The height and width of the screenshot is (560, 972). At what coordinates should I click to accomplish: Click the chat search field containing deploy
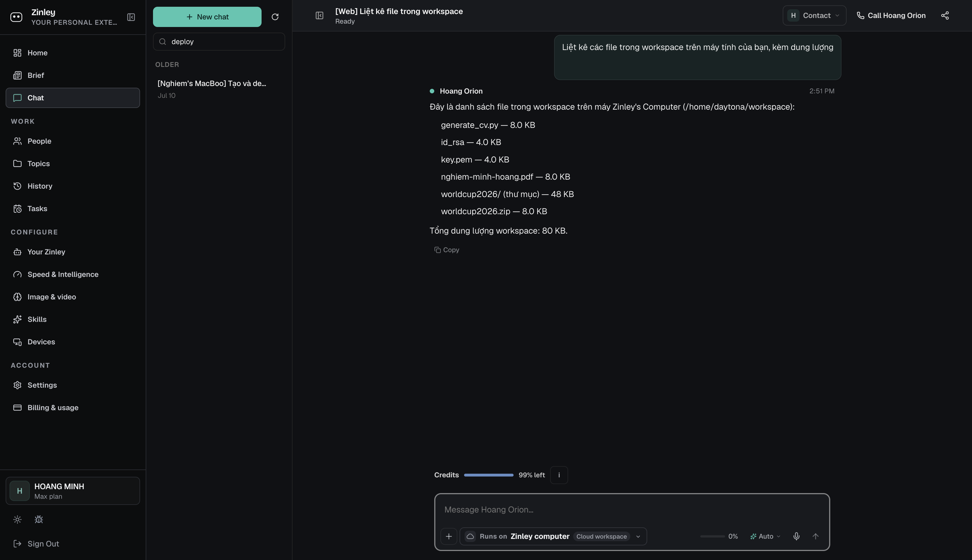pyautogui.click(x=219, y=42)
